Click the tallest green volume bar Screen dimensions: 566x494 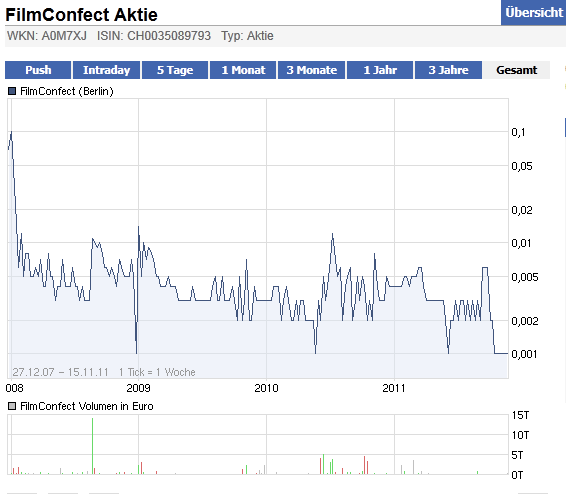[x=92, y=446]
